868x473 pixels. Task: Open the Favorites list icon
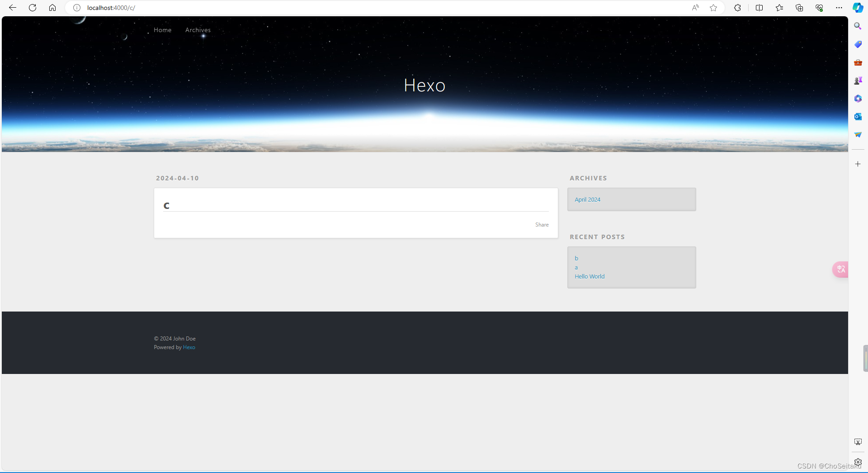click(779, 8)
